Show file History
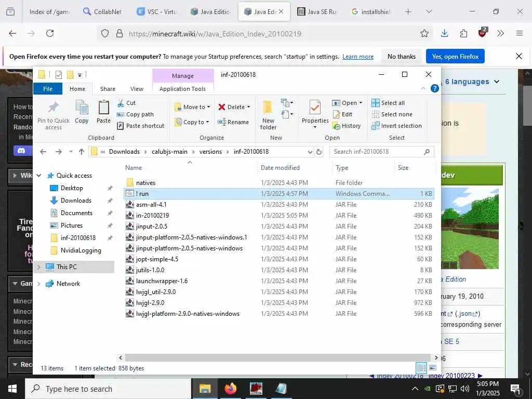Image resolution: width=532 pixels, height=399 pixels. pyautogui.click(x=347, y=126)
